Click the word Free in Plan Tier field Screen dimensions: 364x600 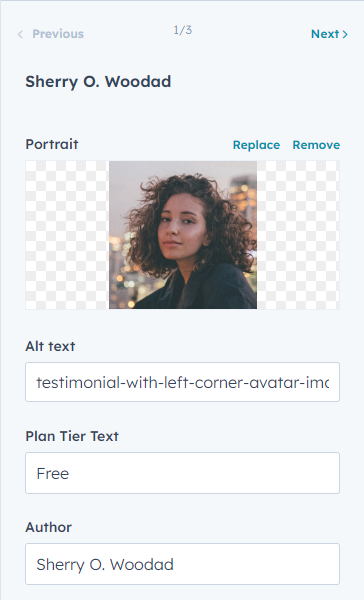53,473
